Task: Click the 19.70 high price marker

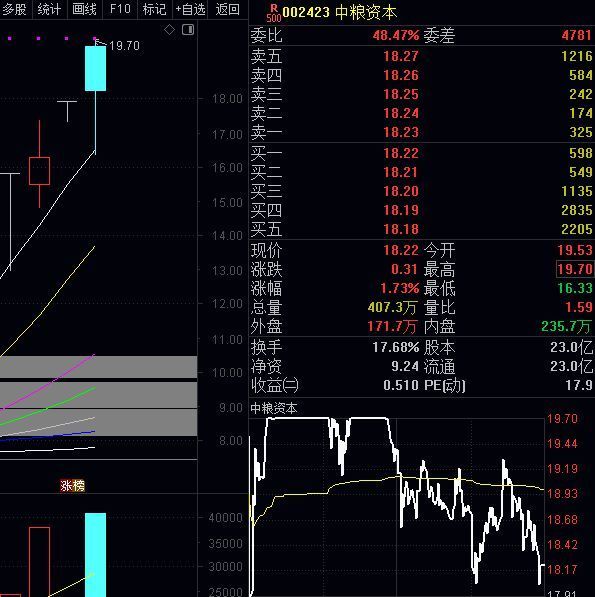Action: click(124, 46)
